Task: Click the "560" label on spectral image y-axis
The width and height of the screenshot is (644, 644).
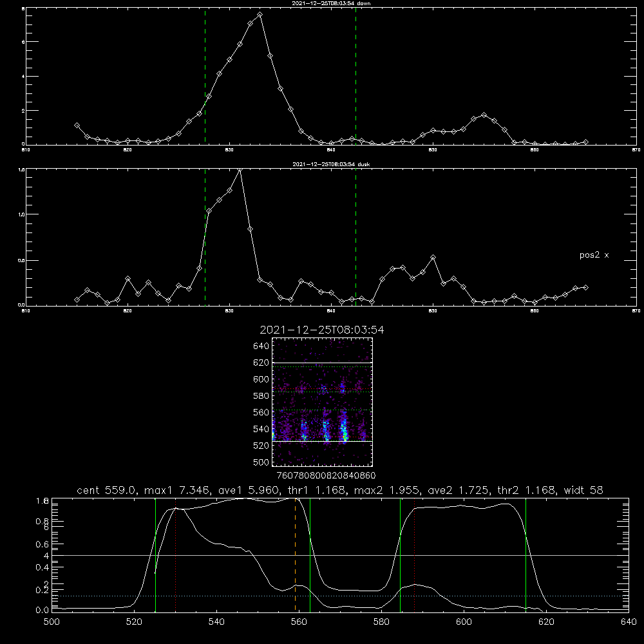Action: [261, 412]
